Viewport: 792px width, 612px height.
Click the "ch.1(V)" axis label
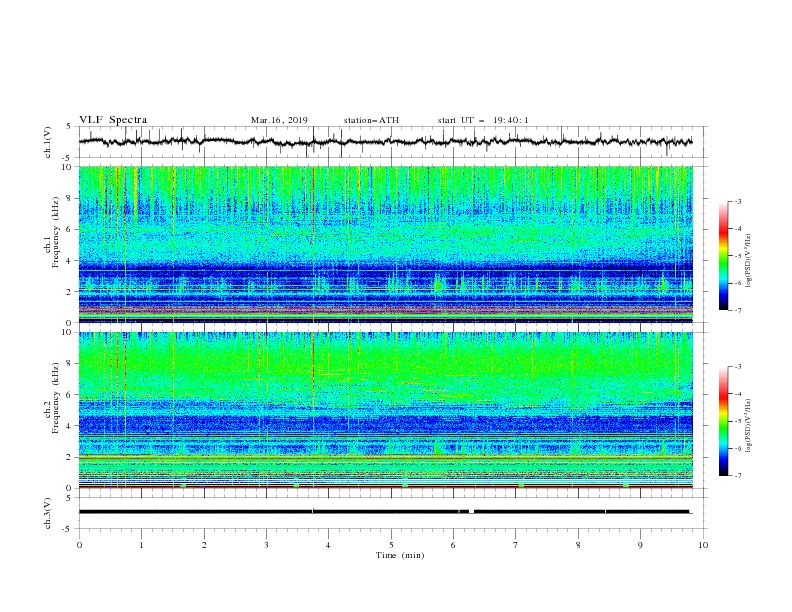48,142
